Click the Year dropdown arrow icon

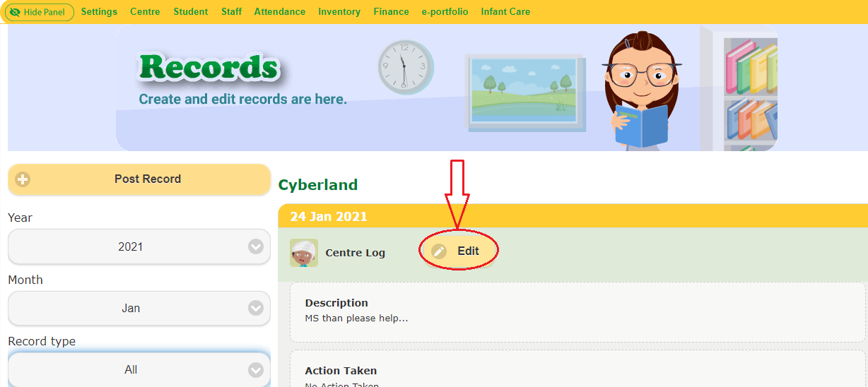click(x=256, y=246)
